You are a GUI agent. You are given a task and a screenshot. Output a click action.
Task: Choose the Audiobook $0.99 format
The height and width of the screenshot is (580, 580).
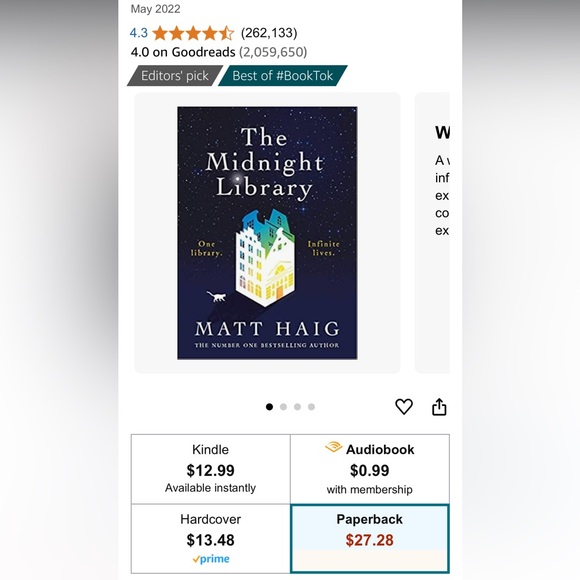(370, 469)
